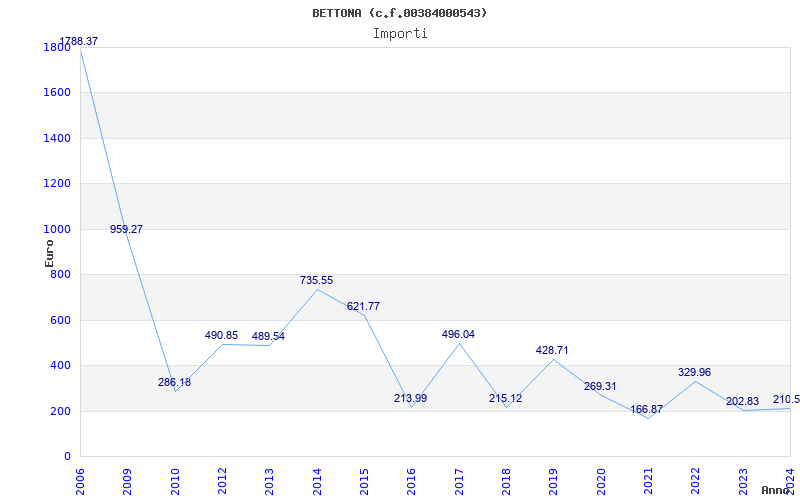Click x-axis year label 2019
The image size is (800, 500).
pos(554,481)
